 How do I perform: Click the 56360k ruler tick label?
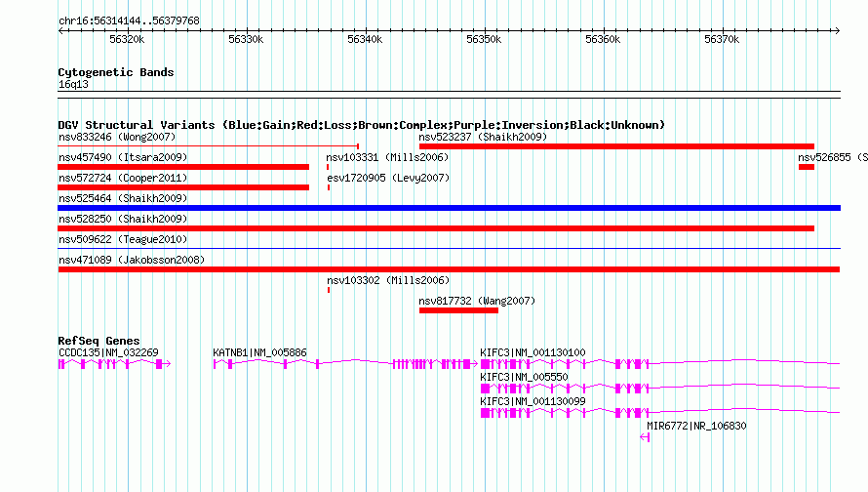pos(603,39)
